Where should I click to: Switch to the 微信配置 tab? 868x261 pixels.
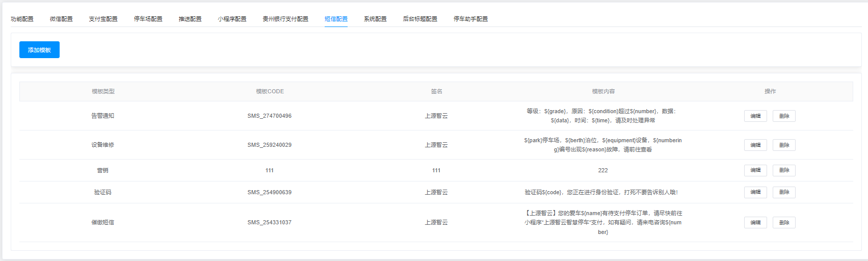point(61,19)
